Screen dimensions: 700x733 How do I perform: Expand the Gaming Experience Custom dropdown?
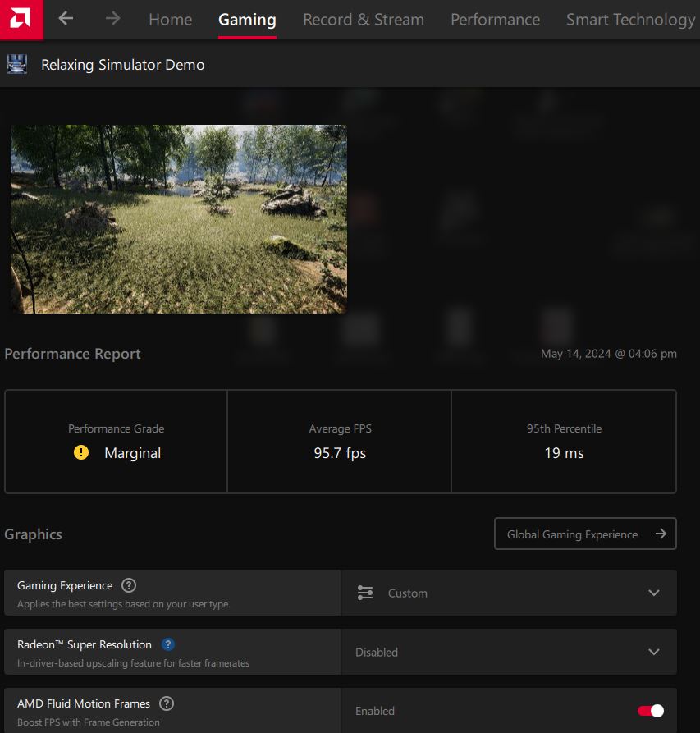tap(509, 593)
